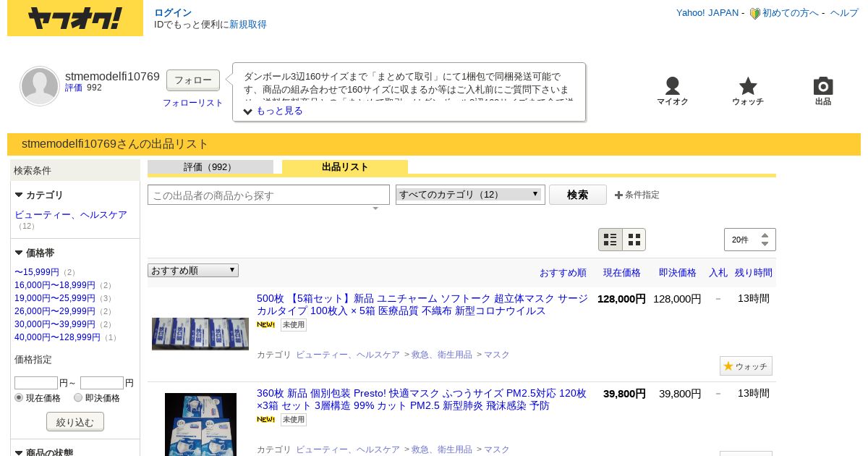Click maximum price input field

pos(102,383)
